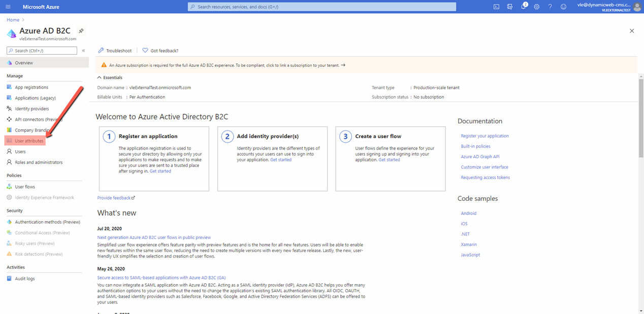This screenshot has height=314, width=644.
Task: Click the notifications bell icon
Action: click(523, 7)
